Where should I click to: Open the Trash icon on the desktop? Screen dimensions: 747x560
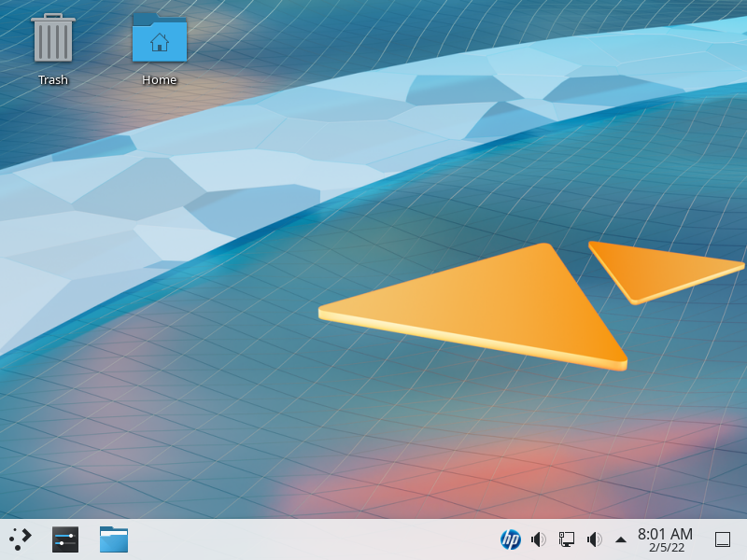pos(53,39)
